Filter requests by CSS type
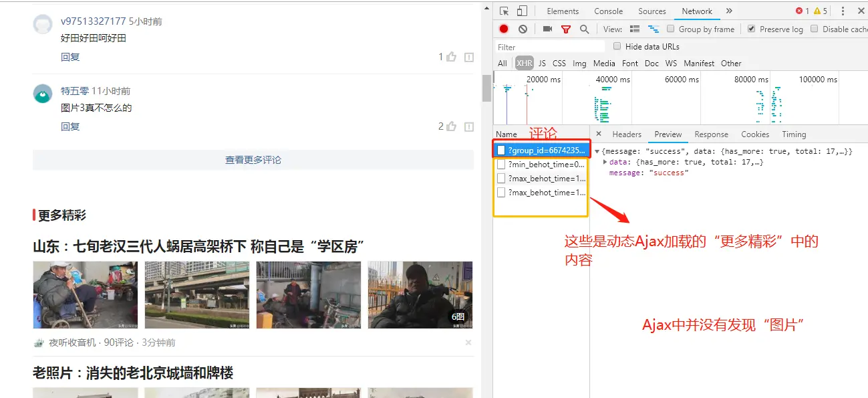Image resolution: width=868 pixels, height=398 pixels. (x=559, y=64)
